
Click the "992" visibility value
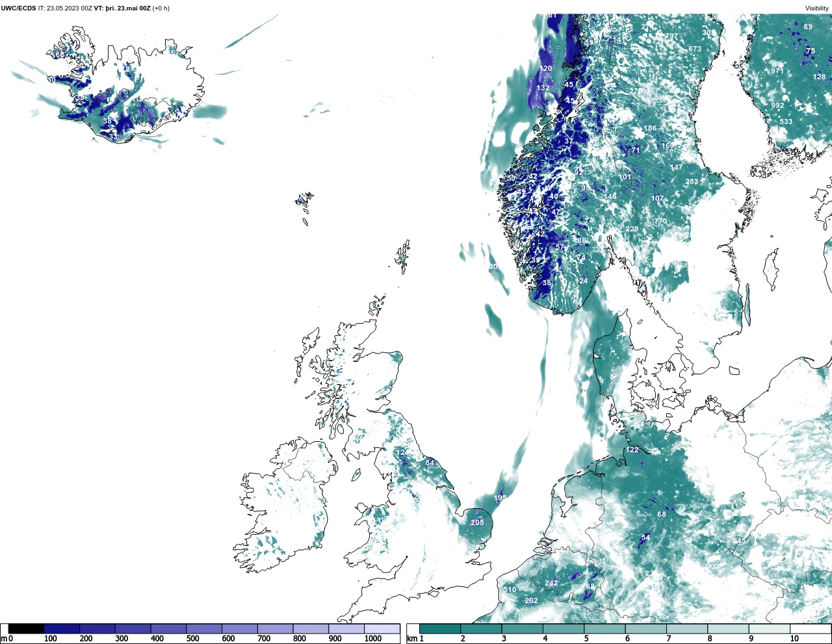click(x=777, y=106)
